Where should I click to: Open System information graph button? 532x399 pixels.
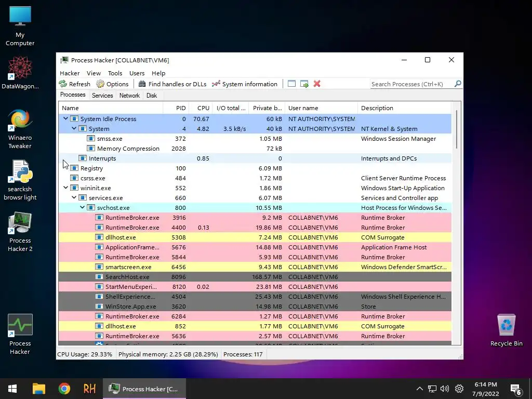[x=245, y=84]
